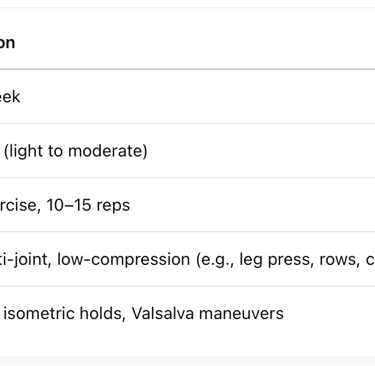The image size is (375, 366).
Task: Click the "(light to moderate)" cell
Action: point(76,151)
